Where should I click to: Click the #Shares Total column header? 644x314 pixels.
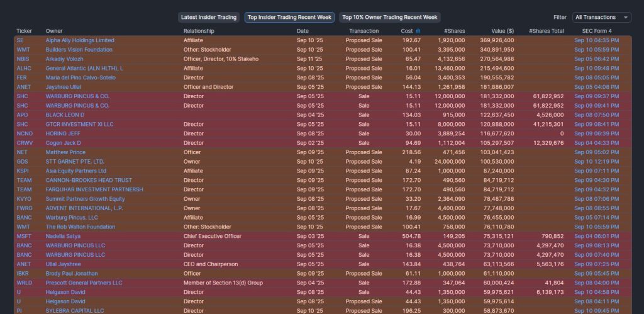click(x=546, y=31)
